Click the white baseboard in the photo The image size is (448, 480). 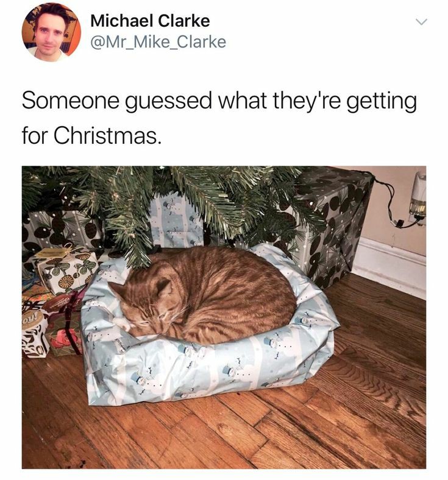click(x=389, y=266)
